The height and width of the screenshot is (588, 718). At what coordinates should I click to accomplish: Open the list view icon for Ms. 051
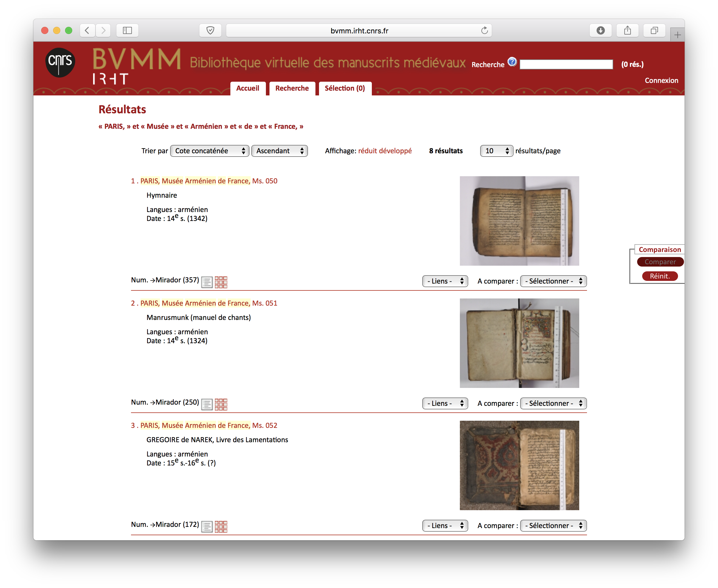coord(207,404)
